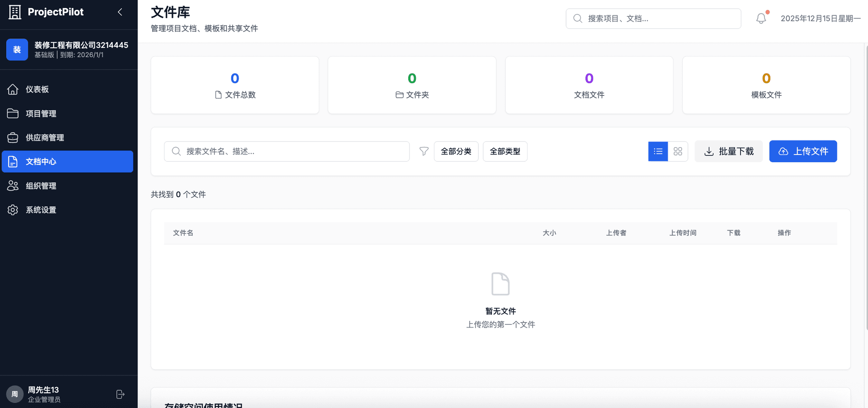The width and height of the screenshot is (868, 408).
Task: Switch to grid view
Action: click(678, 151)
